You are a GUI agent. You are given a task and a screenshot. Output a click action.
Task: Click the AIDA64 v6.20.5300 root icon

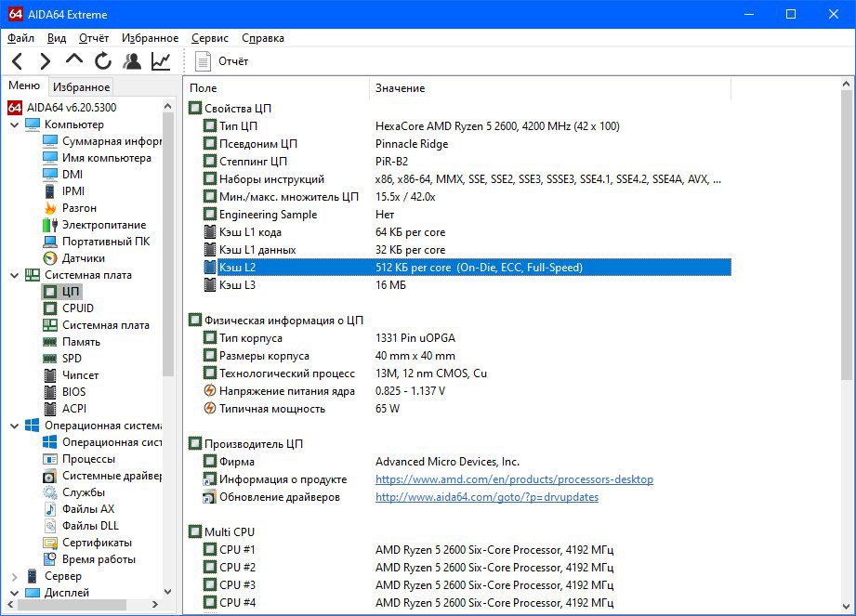pyautogui.click(x=15, y=108)
